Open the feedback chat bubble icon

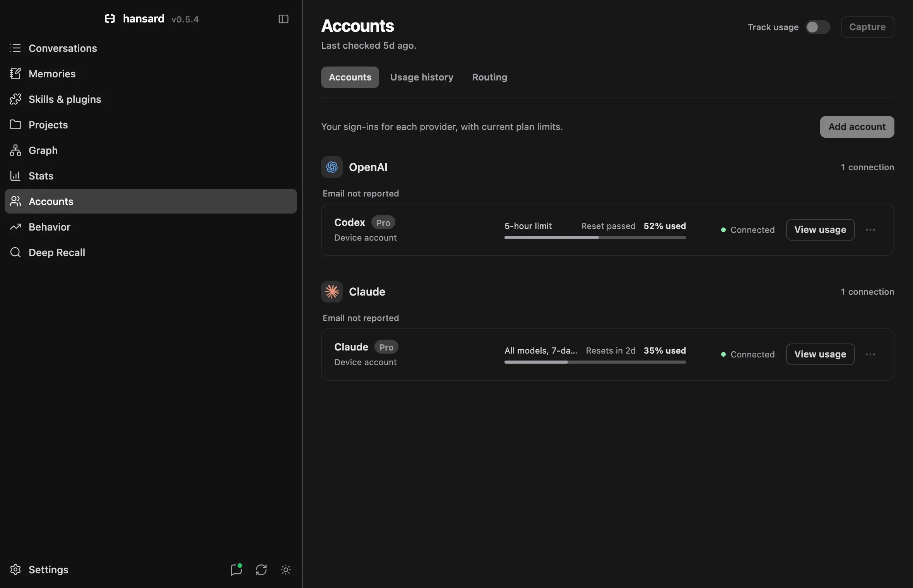pyautogui.click(x=236, y=569)
